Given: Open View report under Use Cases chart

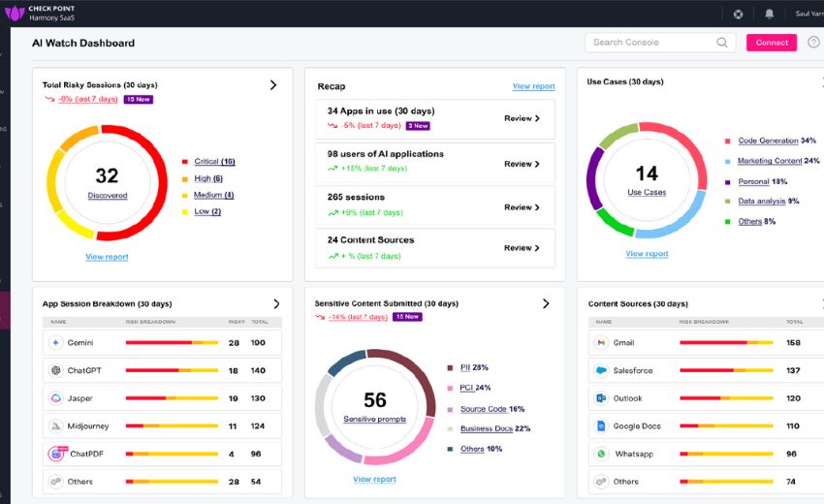Looking at the screenshot, I should coord(647,253).
